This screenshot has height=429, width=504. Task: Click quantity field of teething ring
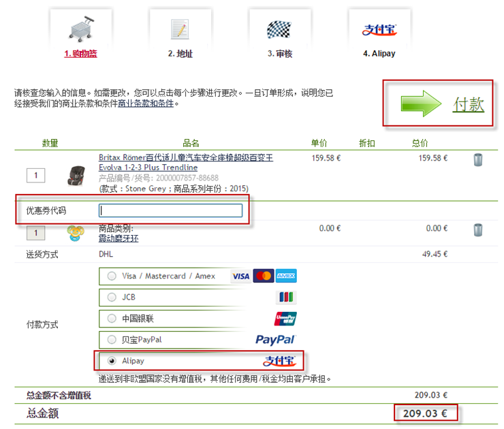pos(35,233)
